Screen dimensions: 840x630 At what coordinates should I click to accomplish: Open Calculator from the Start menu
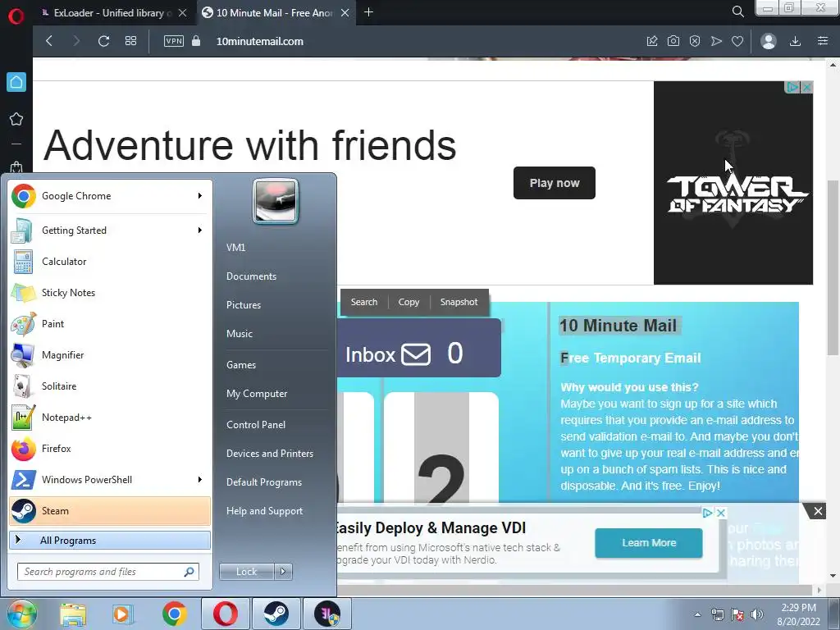click(109, 262)
